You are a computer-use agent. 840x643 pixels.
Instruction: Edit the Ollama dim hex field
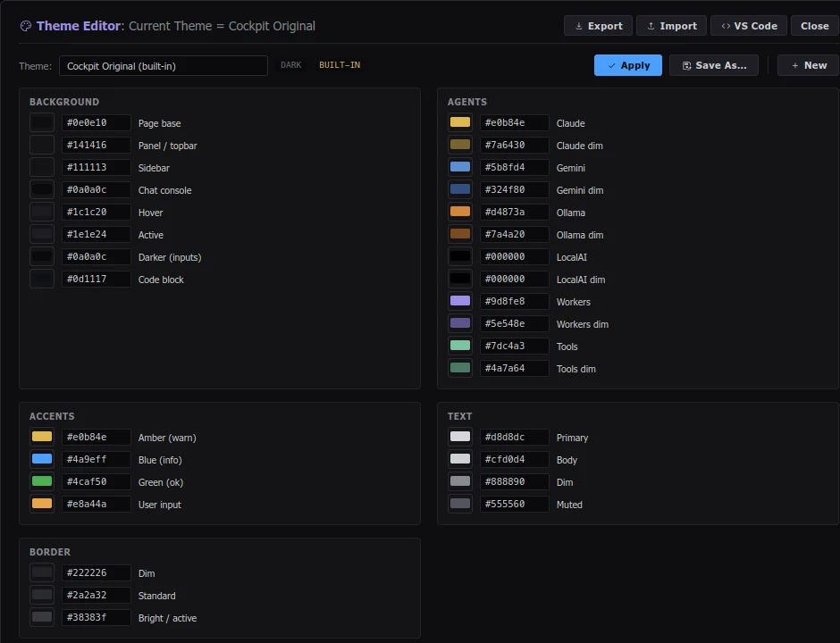pos(515,235)
